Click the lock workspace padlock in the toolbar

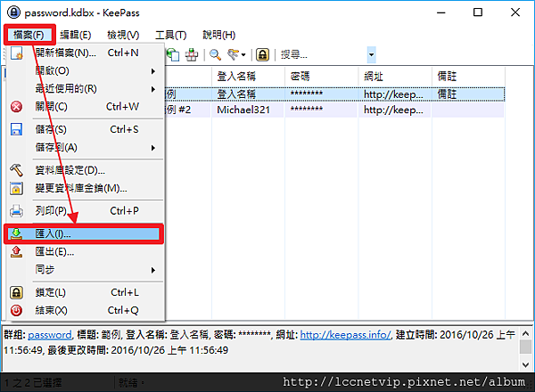point(263,55)
